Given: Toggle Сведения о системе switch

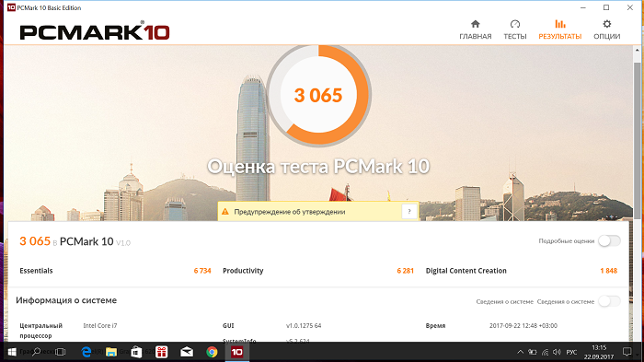Looking at the screenshot, I should (609, 301).
